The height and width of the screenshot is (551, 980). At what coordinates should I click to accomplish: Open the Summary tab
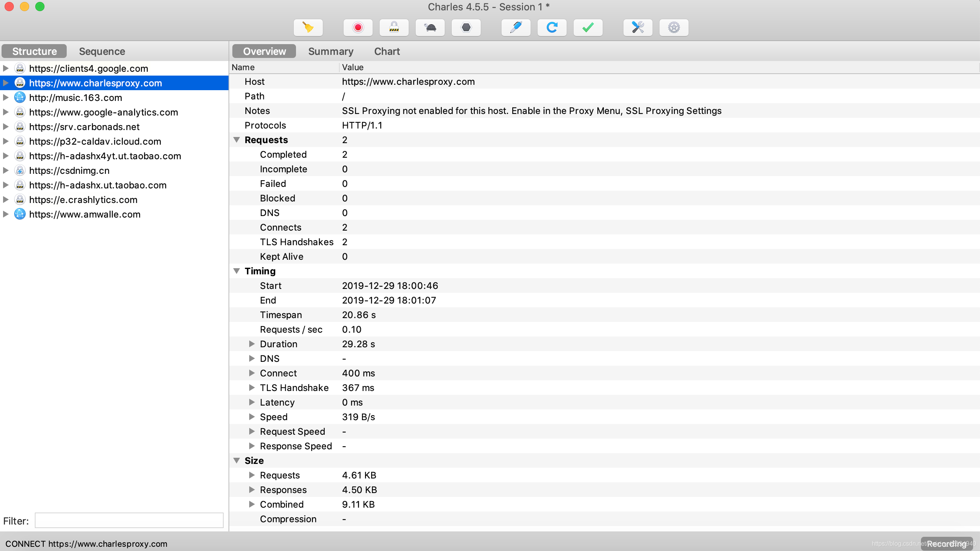point(331,51)
